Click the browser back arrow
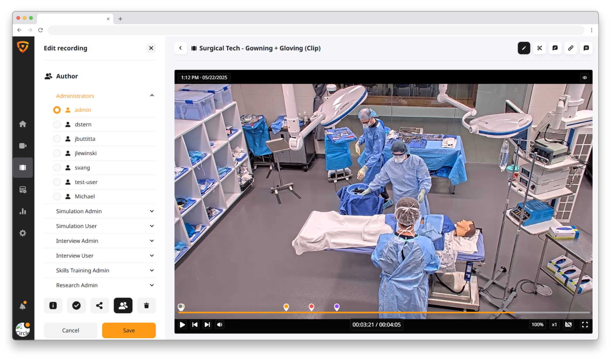 (19, 30)
